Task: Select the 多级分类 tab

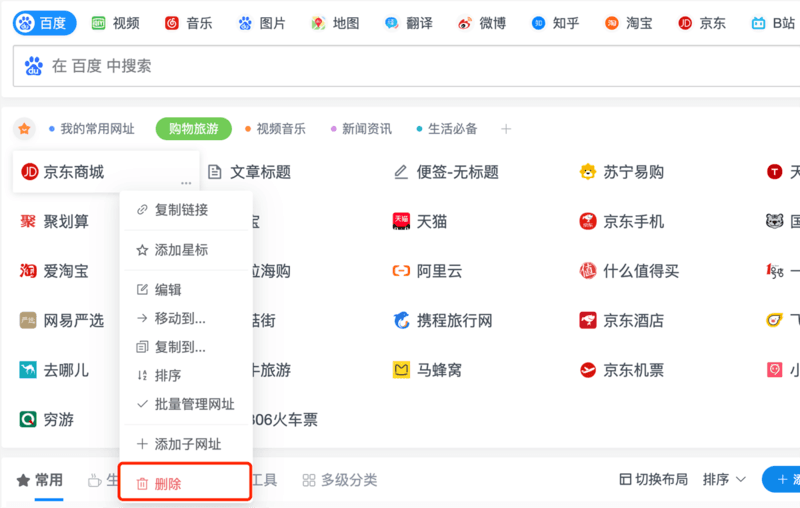Action: point(340,480)
